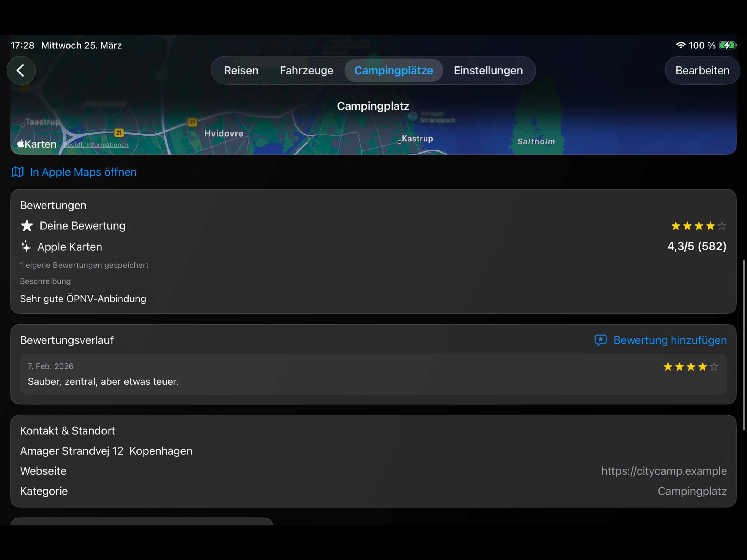The height and width of the screenshot is (560, 747).
Task: Click the Kastrup label on the map
Action: point(418,138)
